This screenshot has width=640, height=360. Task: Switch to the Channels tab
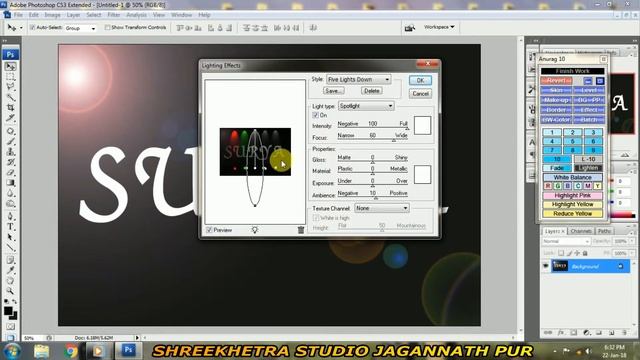point(581,231)
